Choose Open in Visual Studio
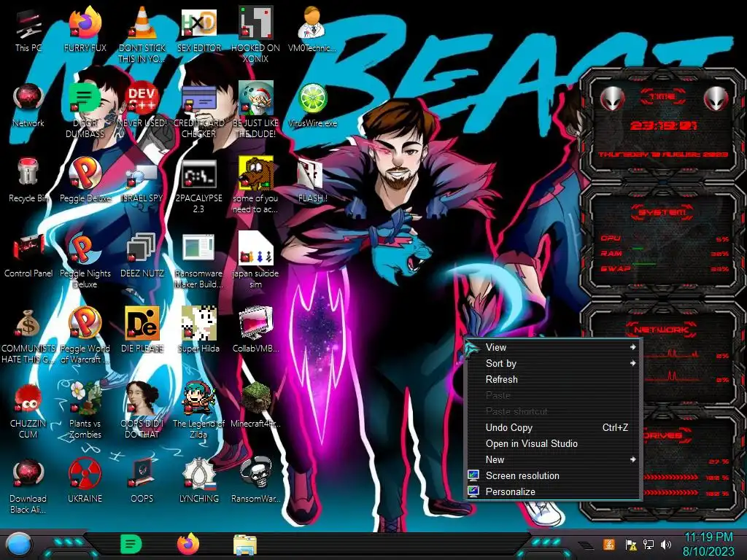Image resolution: width=747 pixels, height=560 pixels. pos(554,443)
